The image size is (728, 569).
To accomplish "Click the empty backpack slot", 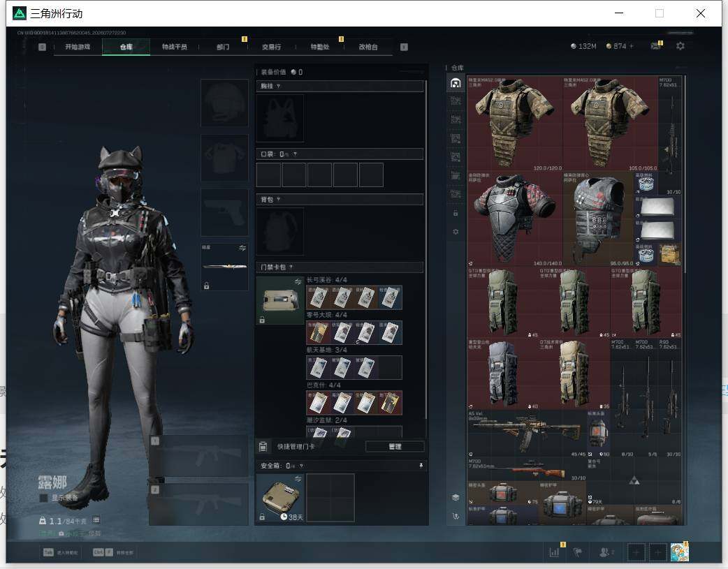I will 280,231.
